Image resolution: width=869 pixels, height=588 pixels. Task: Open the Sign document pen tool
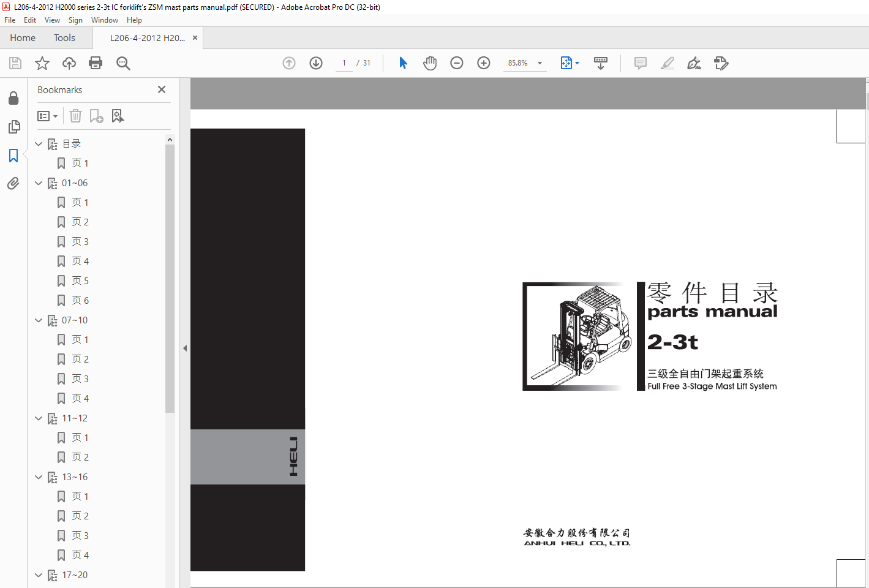pyautogui.click(x=694, y=63)
